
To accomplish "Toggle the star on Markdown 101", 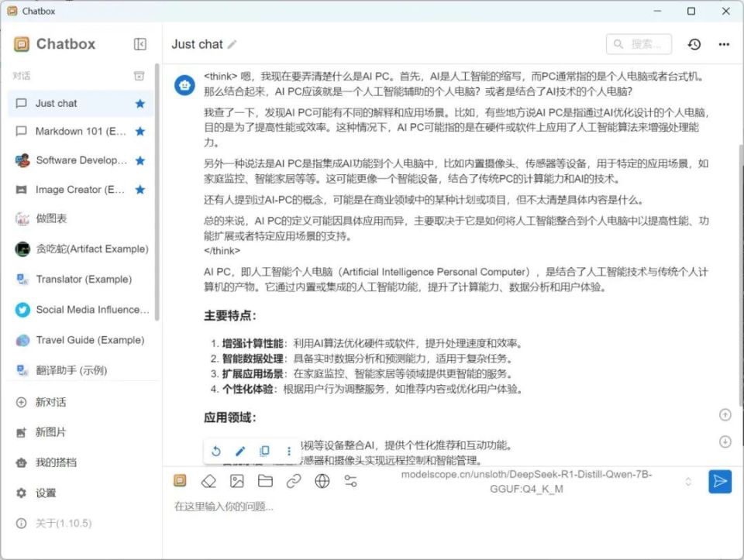I will (x=140, y=132).
